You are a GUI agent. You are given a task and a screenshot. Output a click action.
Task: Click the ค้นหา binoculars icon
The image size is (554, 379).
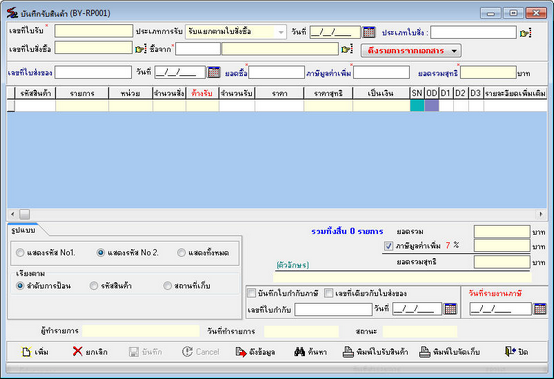click(x=299, y=352)
